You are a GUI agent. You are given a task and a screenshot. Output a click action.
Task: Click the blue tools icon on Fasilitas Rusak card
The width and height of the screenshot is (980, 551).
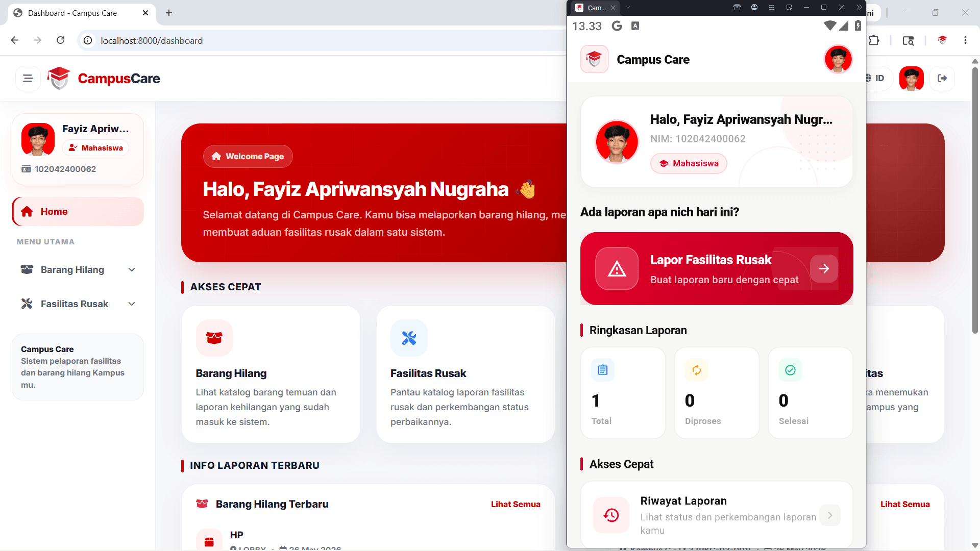(x=409, y=338)
